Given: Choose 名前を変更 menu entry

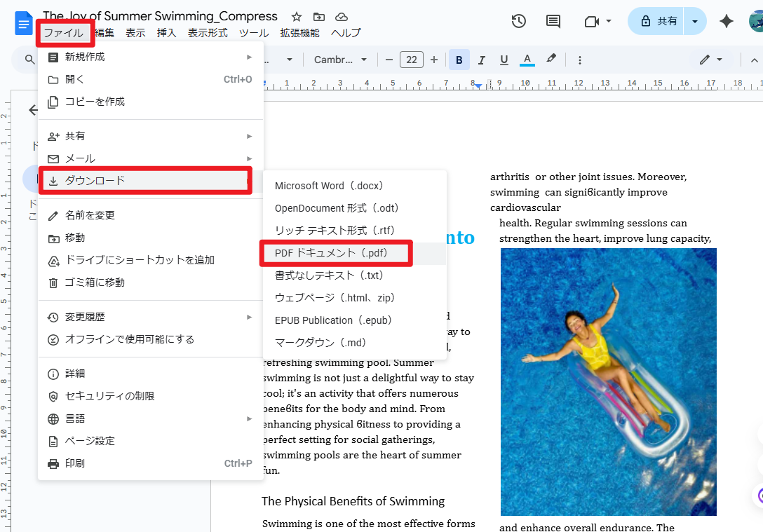Looking at the screenshot, I should tap(151, 215).
